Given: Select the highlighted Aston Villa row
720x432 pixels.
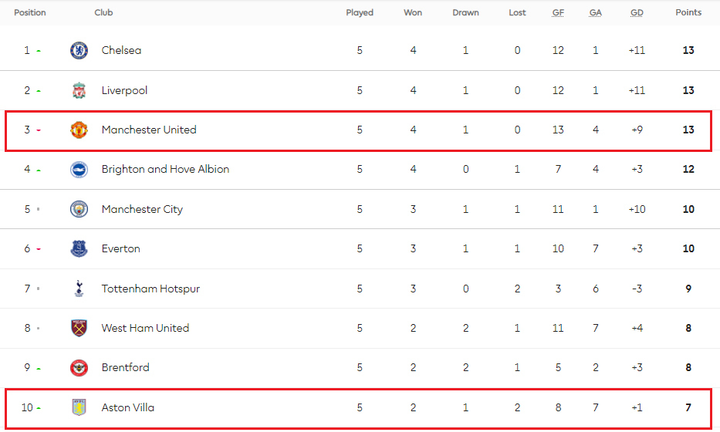Looking at the screenshot, I should point(360,408).
